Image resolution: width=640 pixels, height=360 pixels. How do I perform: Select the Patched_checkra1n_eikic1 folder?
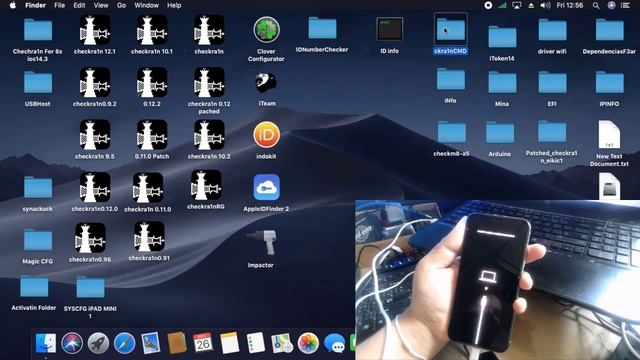tap(552, 131)
